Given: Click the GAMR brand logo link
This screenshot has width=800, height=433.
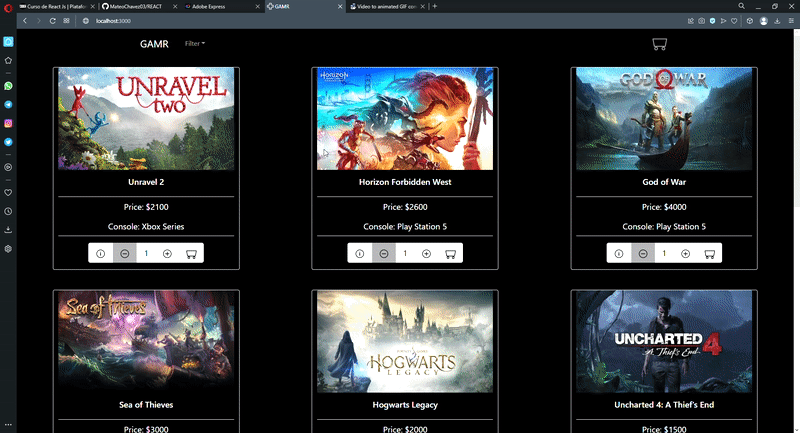Looking at the screenshot, I should coord(154,44).
